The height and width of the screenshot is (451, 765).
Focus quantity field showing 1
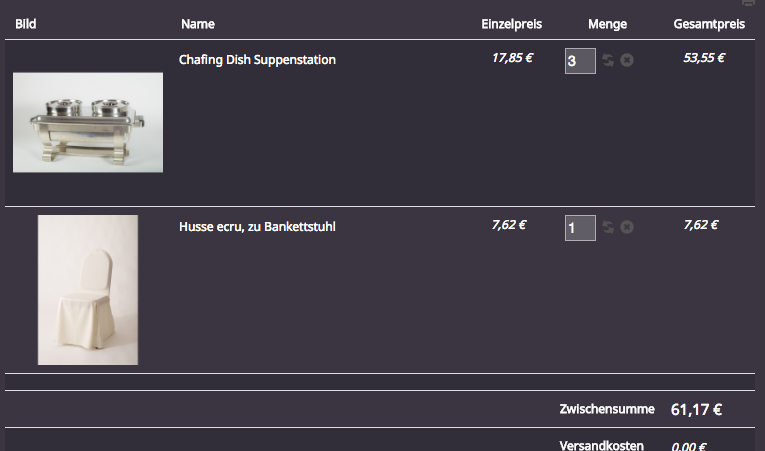(x=579, y=228)
